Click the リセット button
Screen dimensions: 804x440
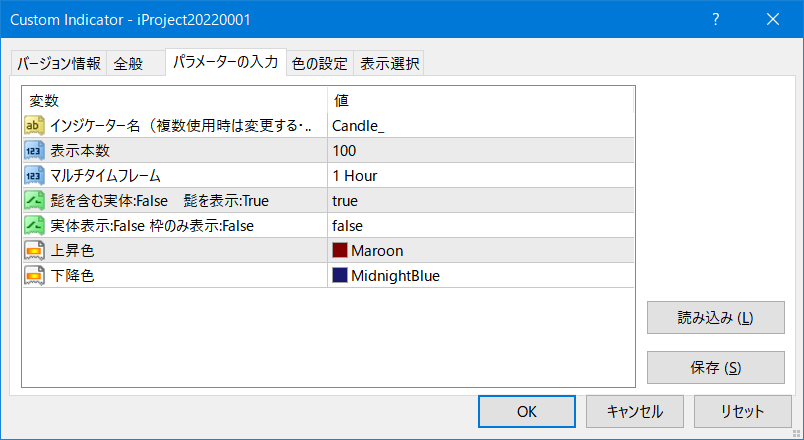click(x=742, y=411)
